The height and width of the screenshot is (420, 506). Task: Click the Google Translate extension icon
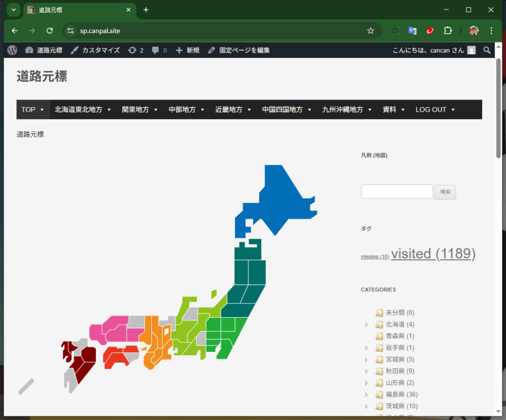pyautogui.click(x=412, y=31)
